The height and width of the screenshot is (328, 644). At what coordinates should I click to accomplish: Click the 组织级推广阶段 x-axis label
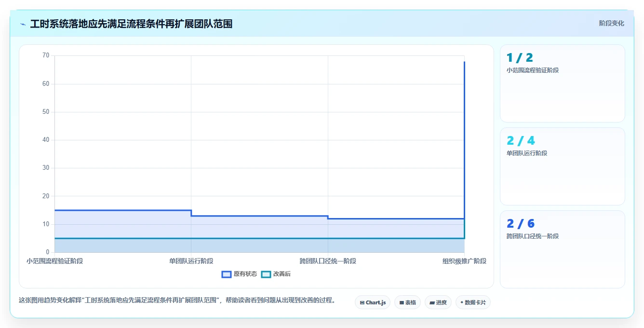(465, 261)
